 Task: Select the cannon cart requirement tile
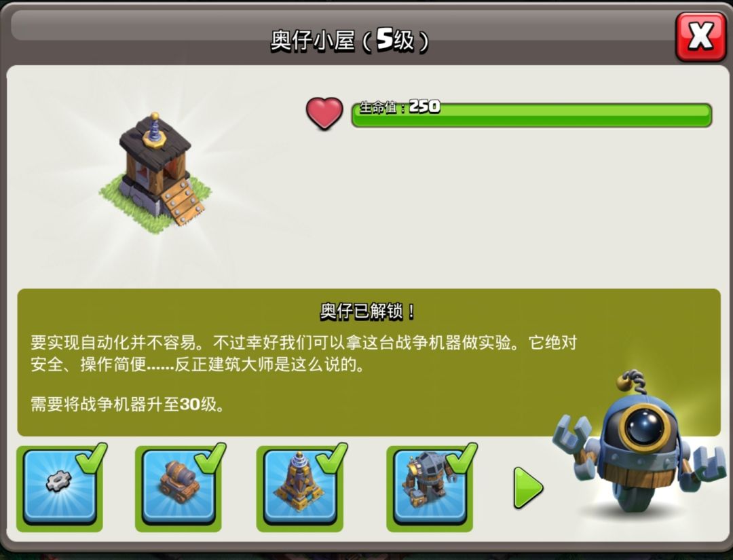click(178, 487)
